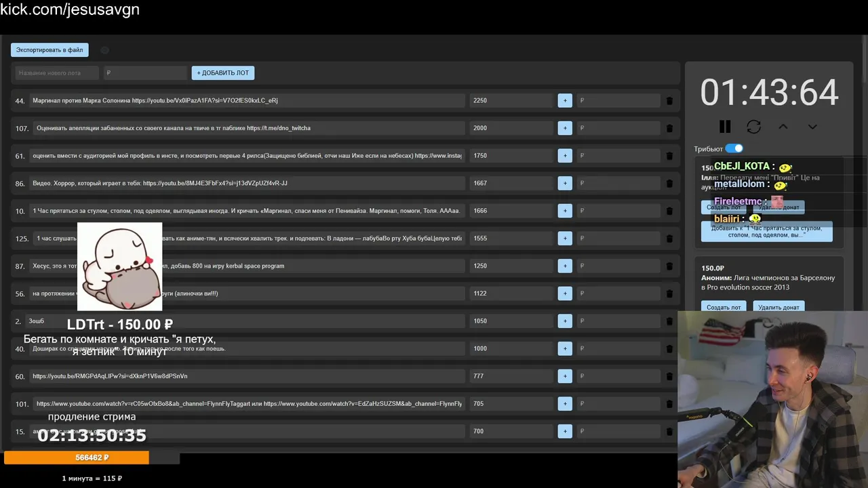This screenshot has height=488, width=868.
Task: Click lot 60 name with youtu.be/RMGPdAqLIPw link
Action: click(x=247, y=376)
